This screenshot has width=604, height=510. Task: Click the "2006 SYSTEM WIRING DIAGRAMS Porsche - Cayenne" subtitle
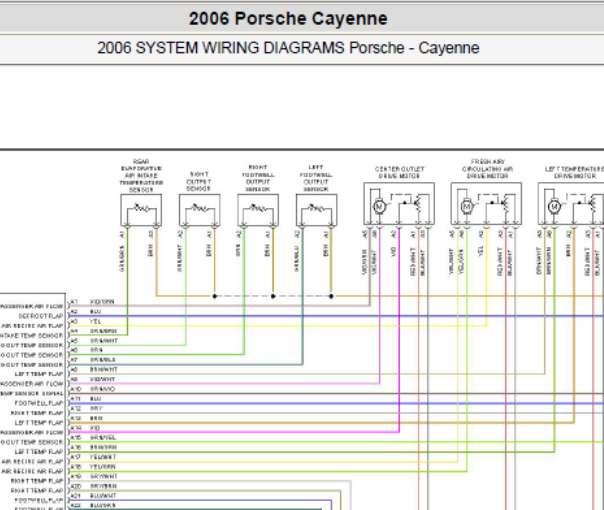[288, 48]
